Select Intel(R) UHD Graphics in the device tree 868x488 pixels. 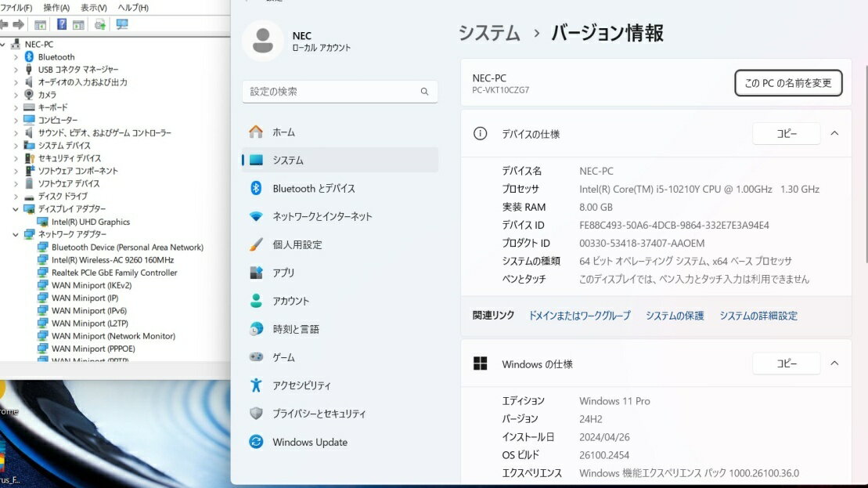coord(91,222)
